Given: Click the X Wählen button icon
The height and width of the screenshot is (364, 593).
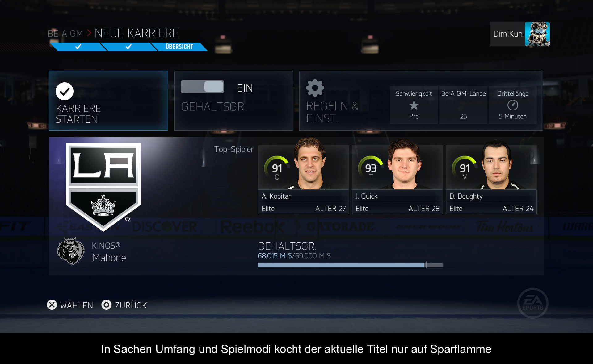Looking at the screenshot, I should (x=52, y=305).
